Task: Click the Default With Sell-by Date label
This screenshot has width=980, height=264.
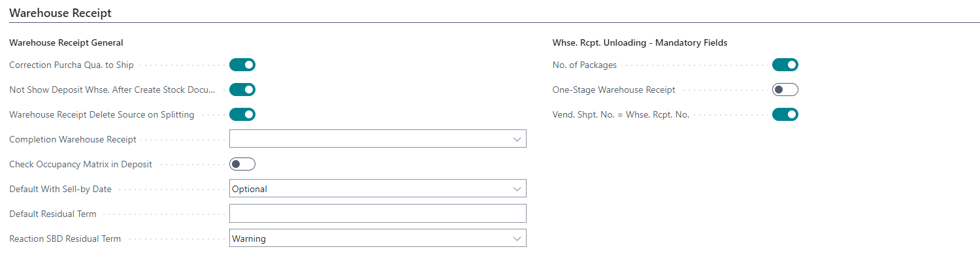Action: tap(60, 189)
